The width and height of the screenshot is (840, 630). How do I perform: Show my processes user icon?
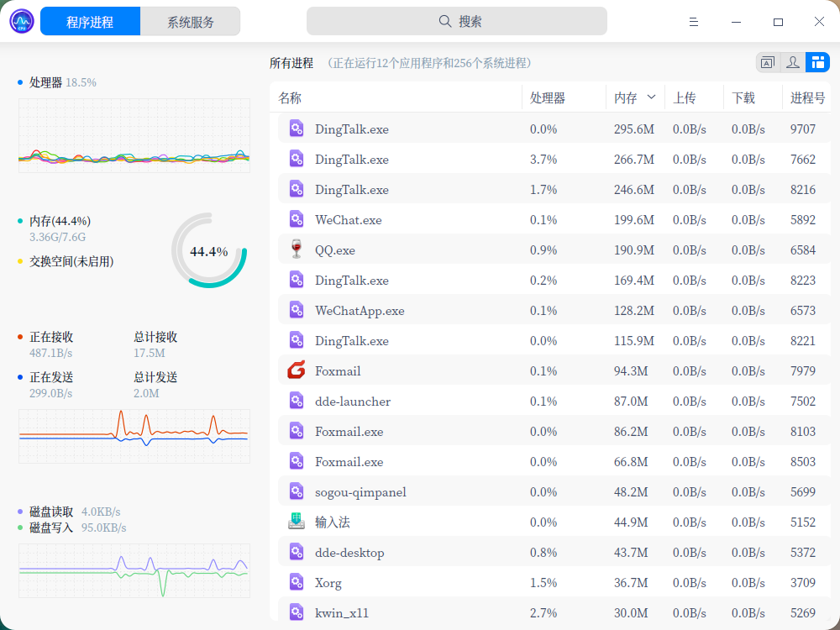click(793, 63)
